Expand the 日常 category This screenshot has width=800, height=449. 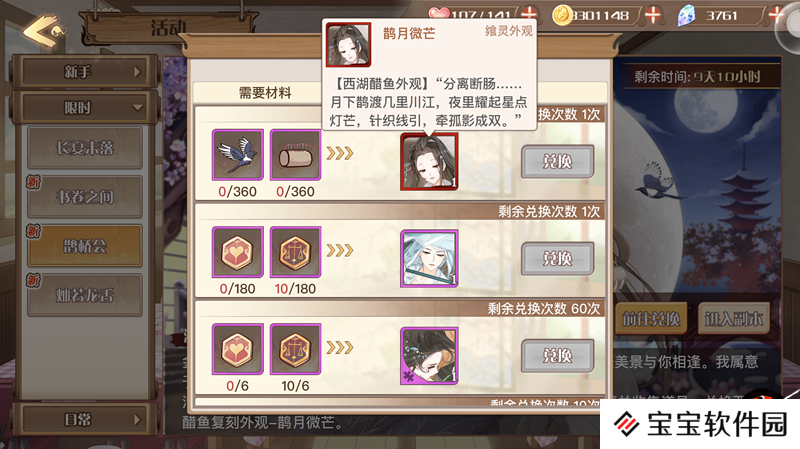(84, 420)
